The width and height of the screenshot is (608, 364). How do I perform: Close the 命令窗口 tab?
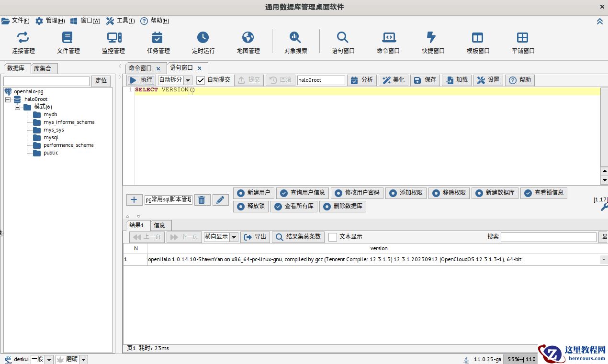pos(158,69)
